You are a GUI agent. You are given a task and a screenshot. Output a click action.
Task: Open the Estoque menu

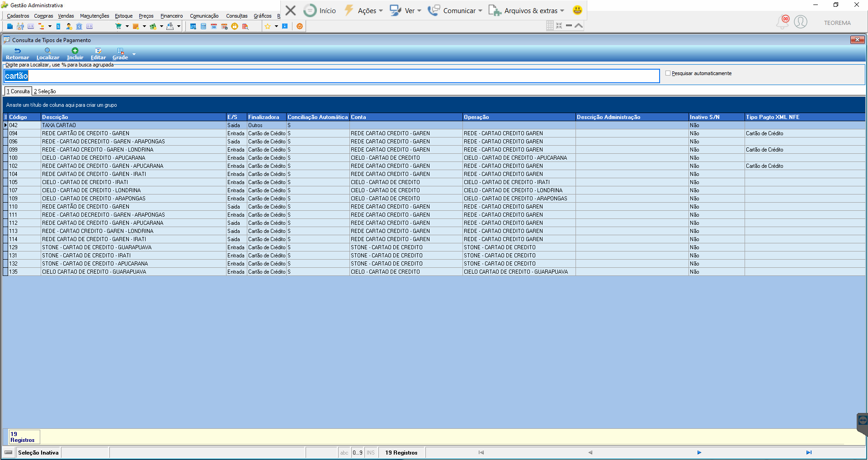(x=124, y=16)
